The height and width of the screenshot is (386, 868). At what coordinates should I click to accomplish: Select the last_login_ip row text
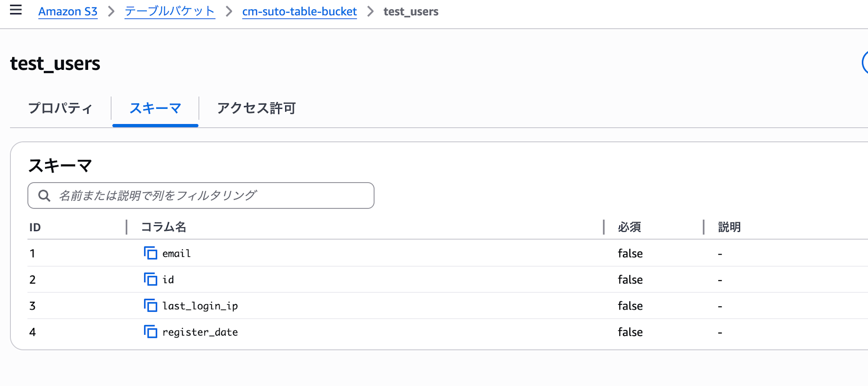200,306
